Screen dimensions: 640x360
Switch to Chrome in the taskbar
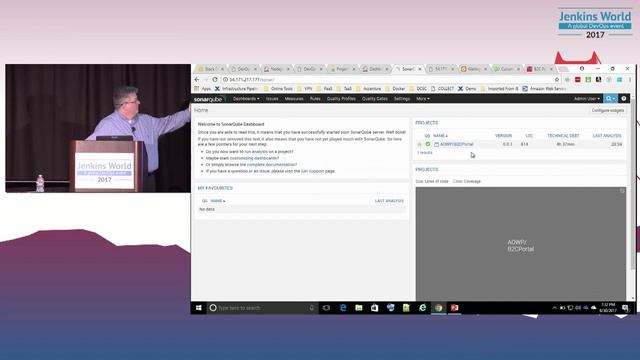[x=438, y=308]
